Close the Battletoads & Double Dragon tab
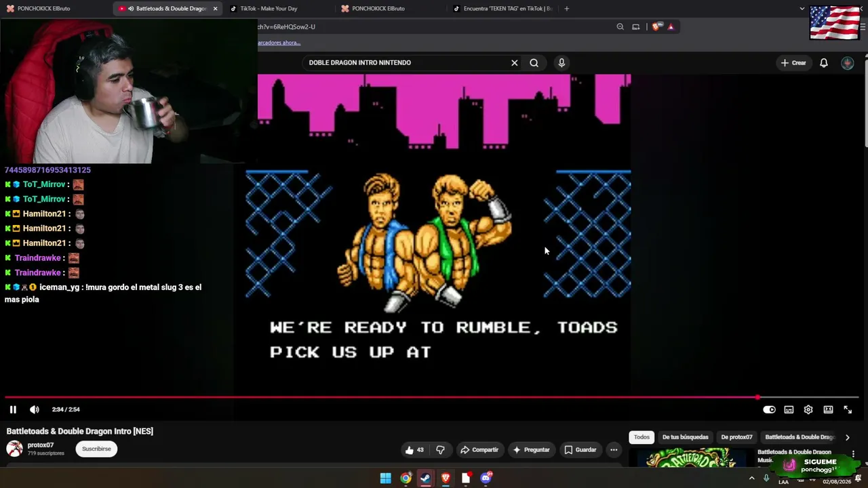This screenshot has width=868, height=488. [215, 9]
